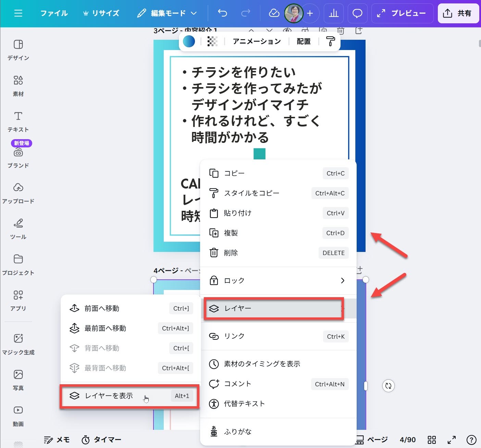Open the comments speech bubble icon
Image resolution: width=481 pixels, height=448 pixels.
click(357, 13)
